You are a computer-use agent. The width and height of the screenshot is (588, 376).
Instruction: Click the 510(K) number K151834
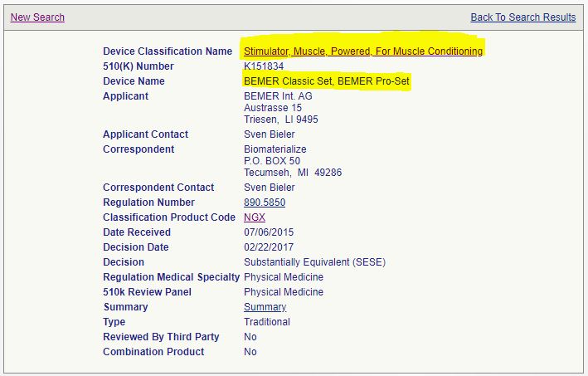click(x=262, y=66)
